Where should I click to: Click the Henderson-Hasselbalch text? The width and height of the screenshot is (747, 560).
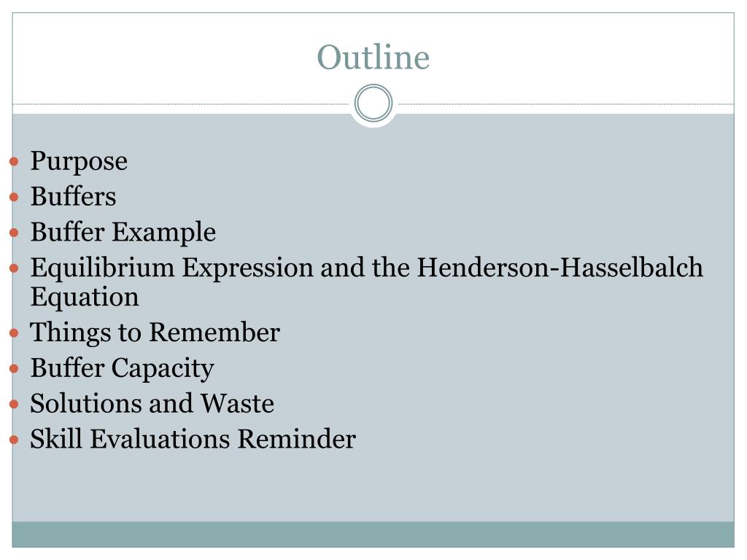pos(560,268)
